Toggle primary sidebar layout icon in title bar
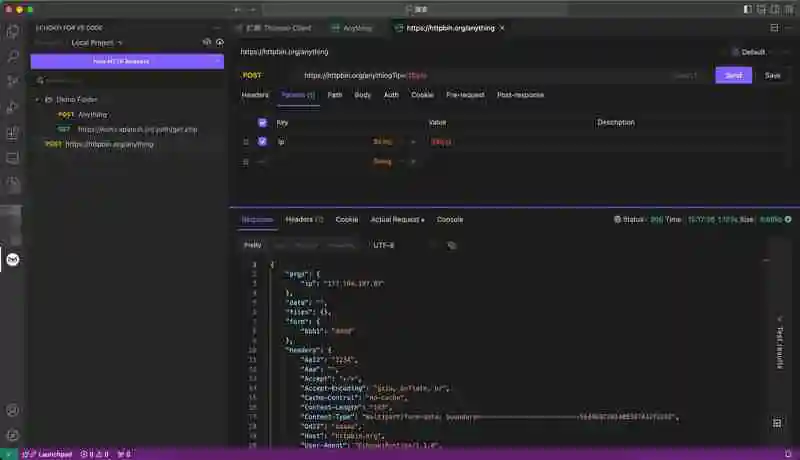The width and height of the screenshot is (800, 460). pyautogui.click(x=747, y=9)
